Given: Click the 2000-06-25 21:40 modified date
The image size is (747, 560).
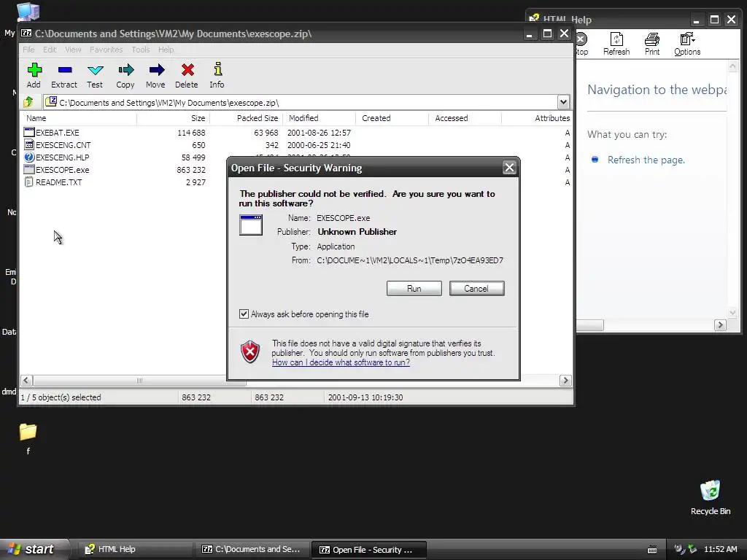Looking at the screenshot, I should [319, 145].
